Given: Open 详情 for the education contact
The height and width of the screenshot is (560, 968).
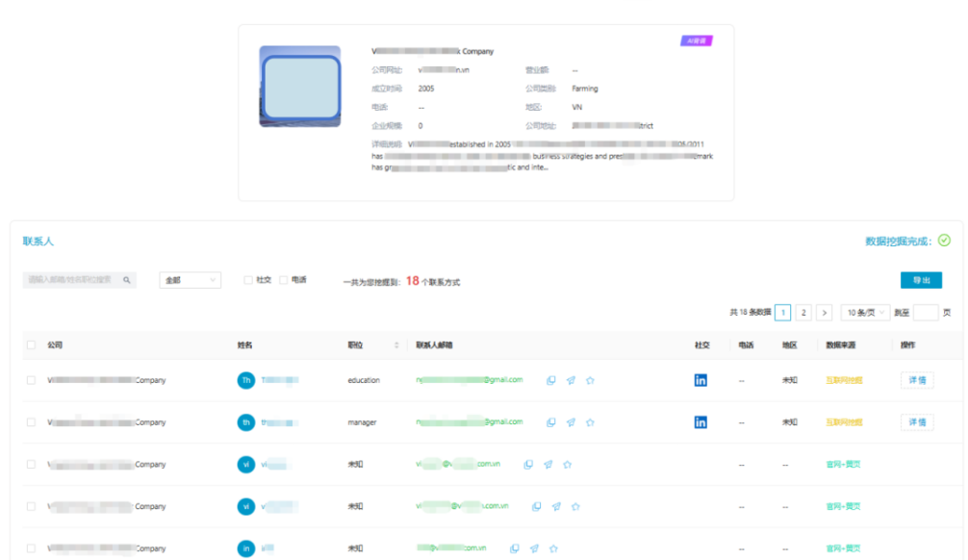Looking at the screenshot, I should [916, 380].
